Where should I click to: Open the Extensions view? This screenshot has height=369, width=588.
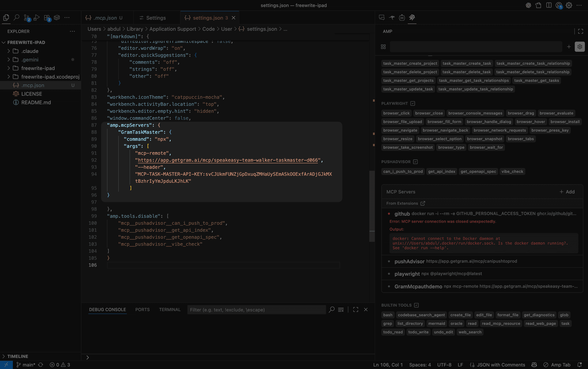pos(47,17)
